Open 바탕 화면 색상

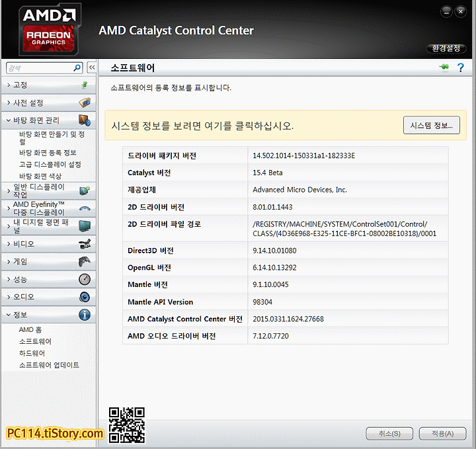click(40, 176)
